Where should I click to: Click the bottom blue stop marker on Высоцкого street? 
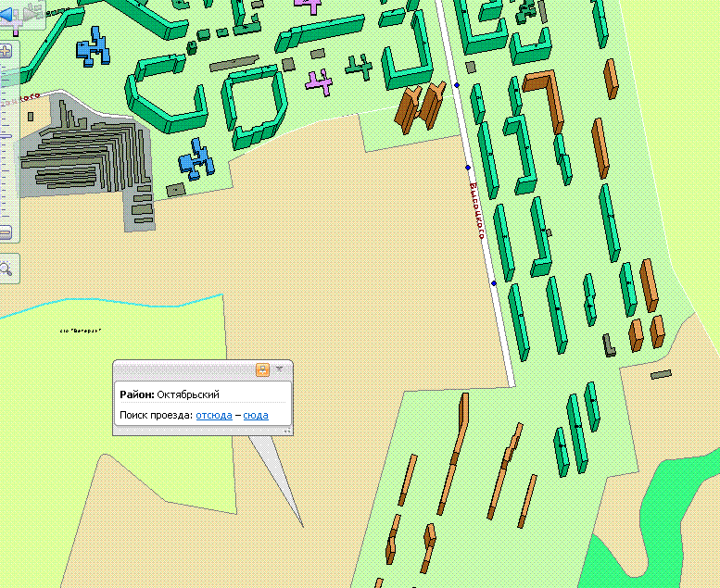pyautogui.click(x=494, y=283)
